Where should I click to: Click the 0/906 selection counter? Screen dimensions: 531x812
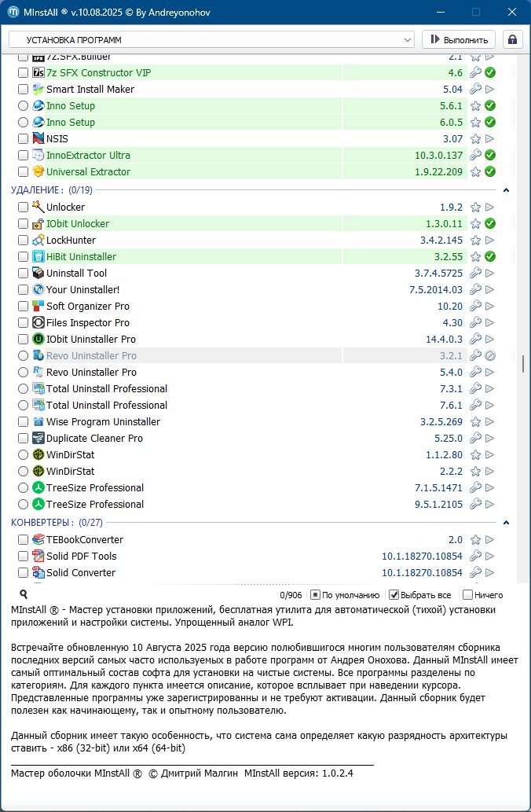[291, 595]
